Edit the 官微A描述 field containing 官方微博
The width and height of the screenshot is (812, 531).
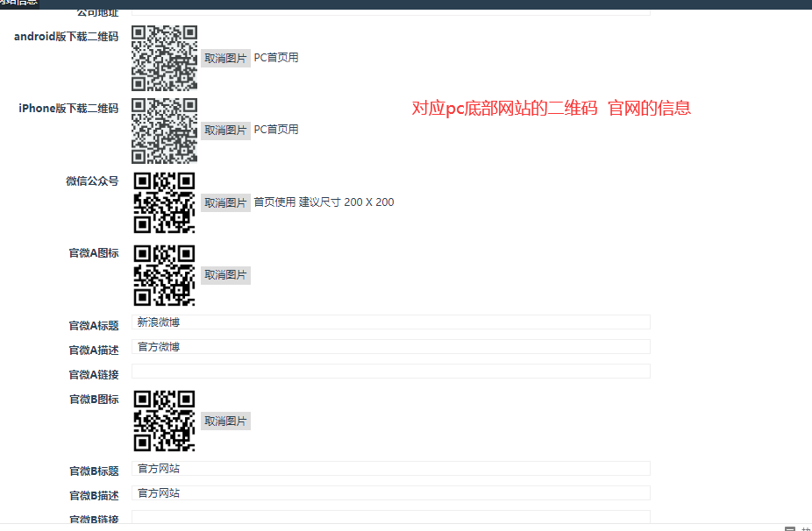[x=391, y=347]
